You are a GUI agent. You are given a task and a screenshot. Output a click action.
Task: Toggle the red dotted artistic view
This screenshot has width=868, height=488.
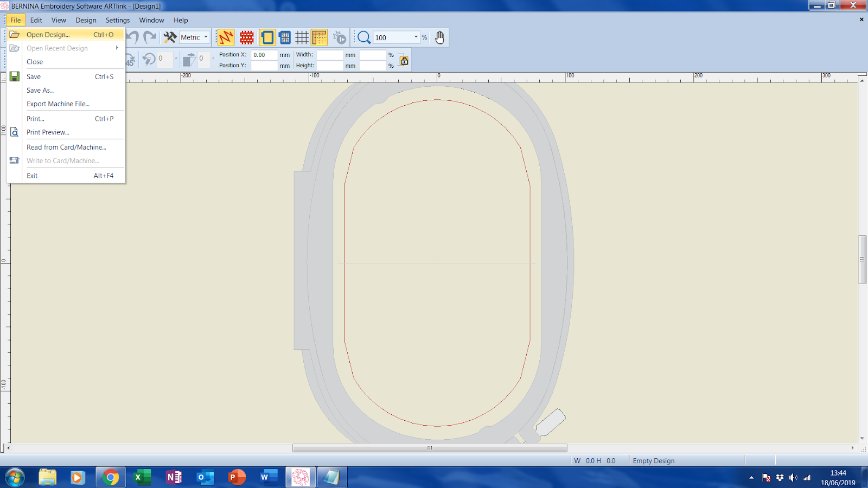247,37
